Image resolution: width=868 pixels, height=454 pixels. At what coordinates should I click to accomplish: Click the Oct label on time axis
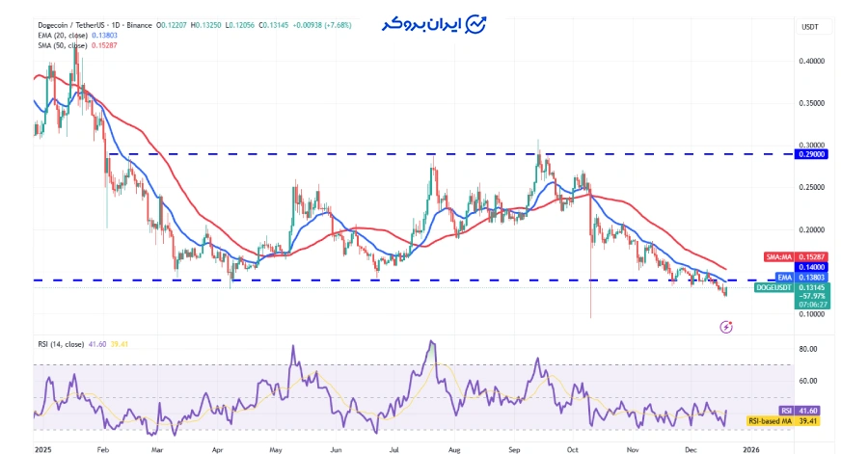pos(572,449)
